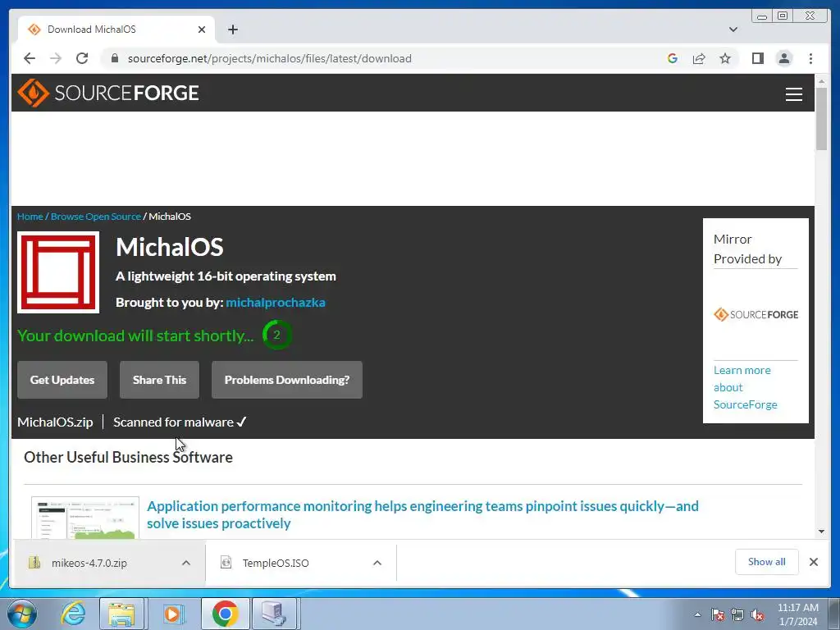
Task: Show hidden system tray icons
Action: [x=697, y=614]
